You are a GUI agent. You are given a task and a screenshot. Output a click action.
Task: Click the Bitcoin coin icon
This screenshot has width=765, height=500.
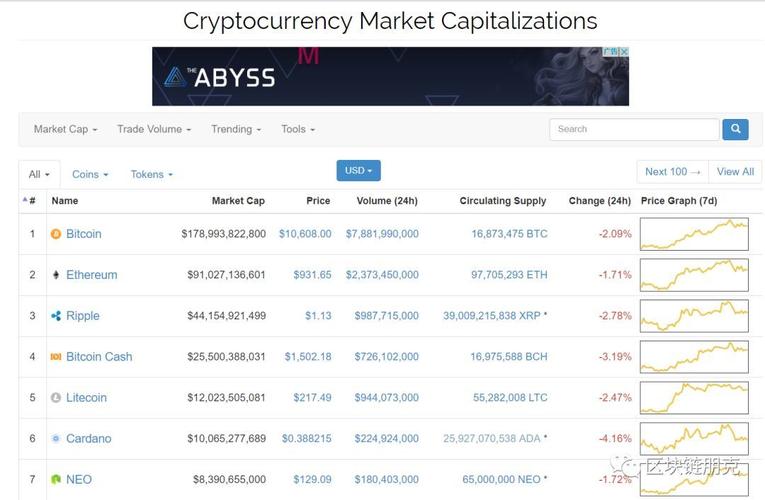point(56,234)
